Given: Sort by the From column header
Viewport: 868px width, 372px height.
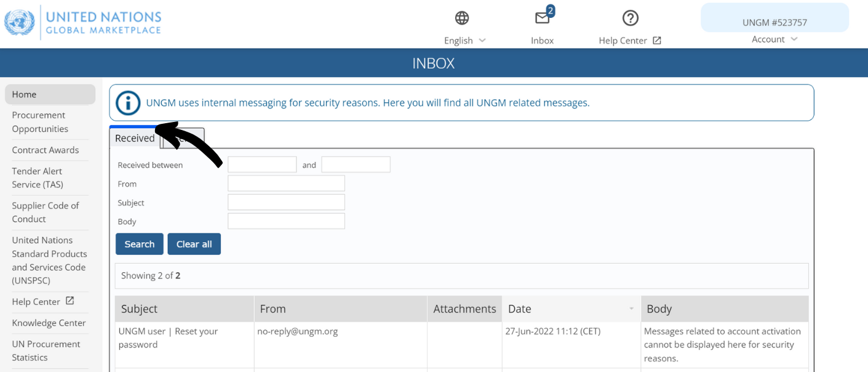Looking at the screenshot, I should point(341,309).
